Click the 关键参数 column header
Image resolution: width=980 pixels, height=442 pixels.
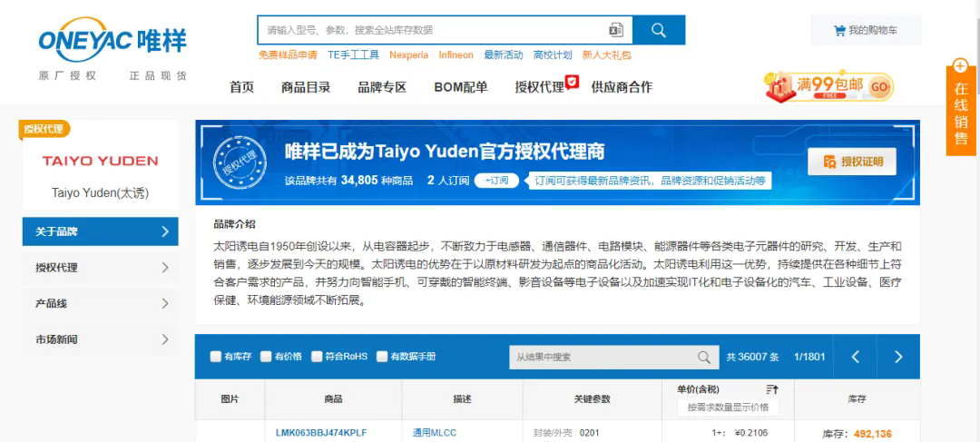(x=592, y=398)
